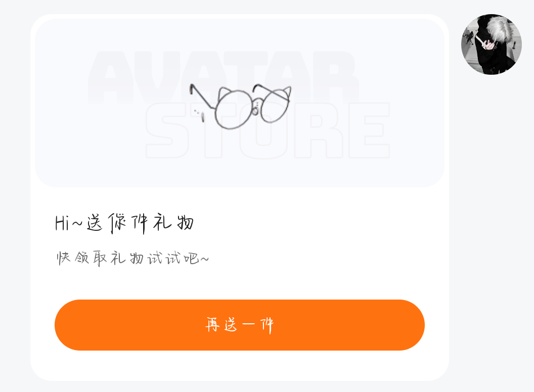Click the right round lens of the glasses

click(275, 105)
